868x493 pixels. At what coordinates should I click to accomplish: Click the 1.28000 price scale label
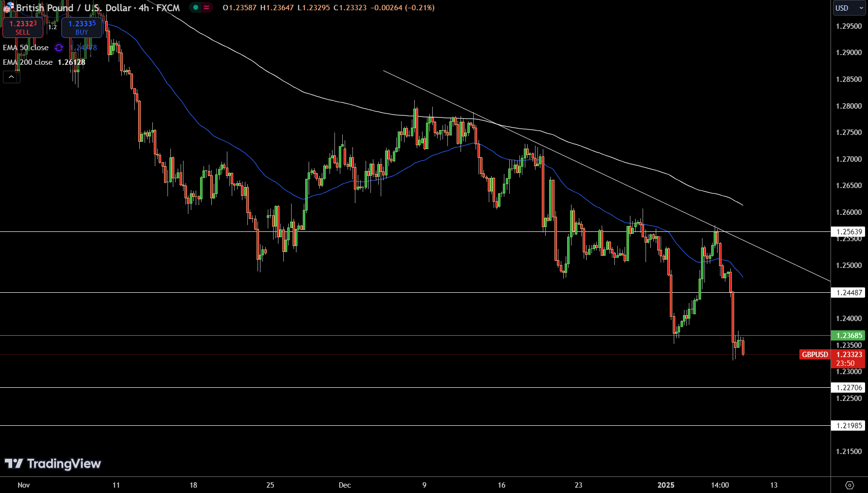coord(849,106)
